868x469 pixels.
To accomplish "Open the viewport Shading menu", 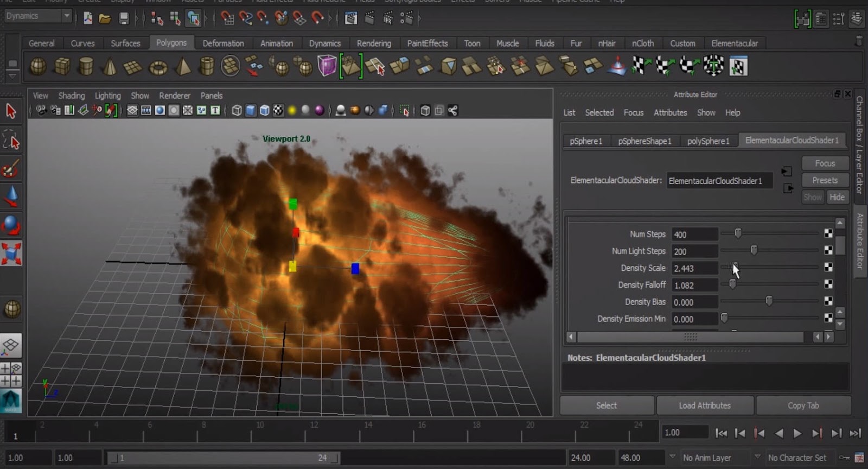I will click(x=71, y=96).
